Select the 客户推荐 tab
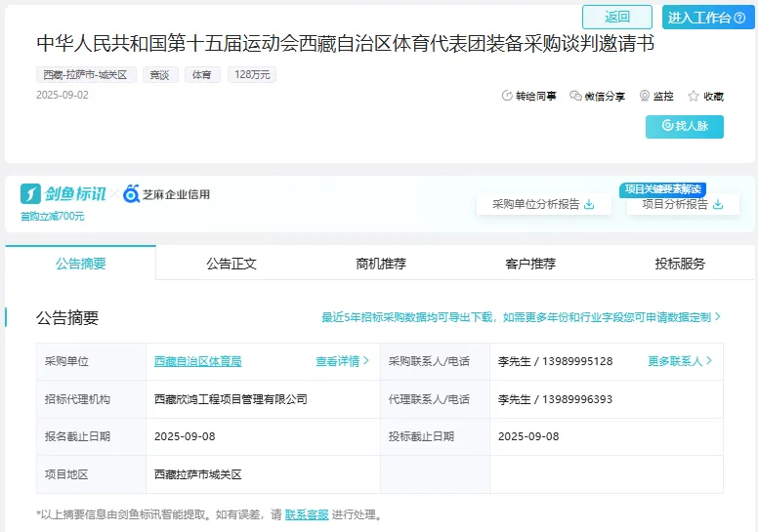This screenshot has width=758, height=532. [x=530, y=264]
